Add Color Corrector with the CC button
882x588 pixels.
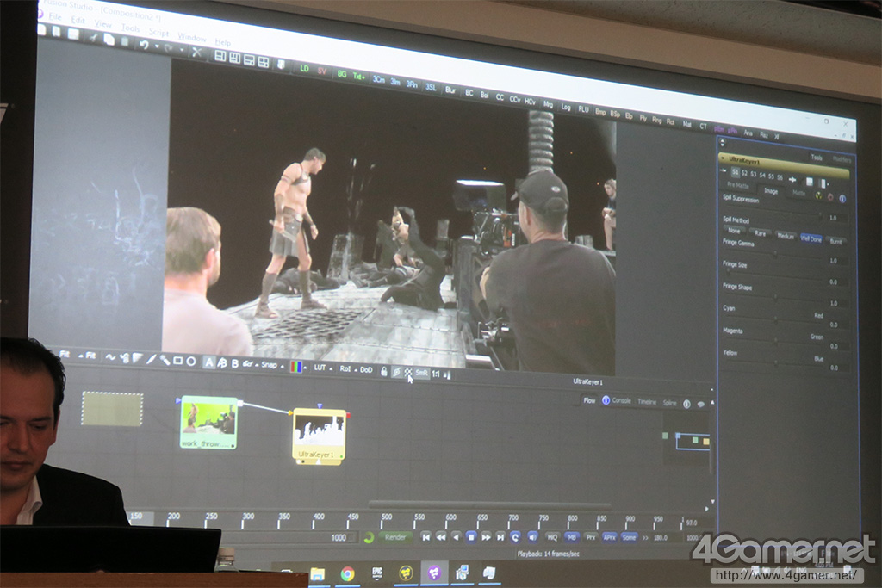500,97
